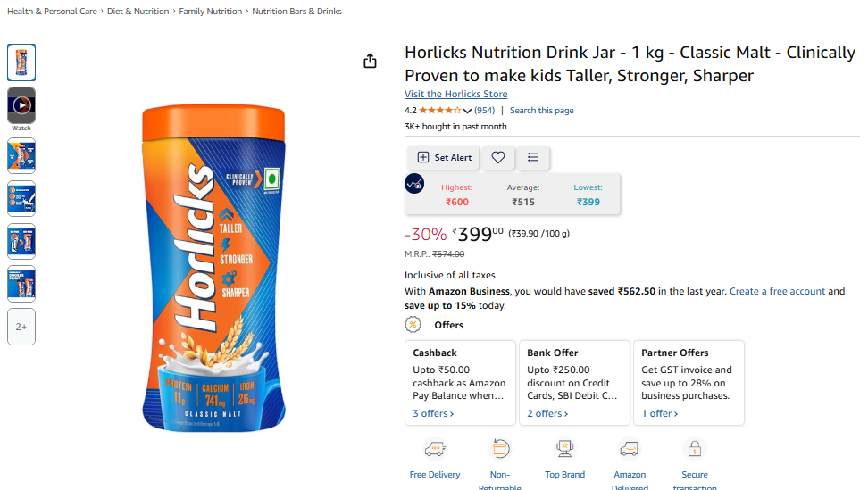Viewport: 868px width, 490px height.
Task: Show the 2+ additional image thumbnails
Action: pos(21,327)
